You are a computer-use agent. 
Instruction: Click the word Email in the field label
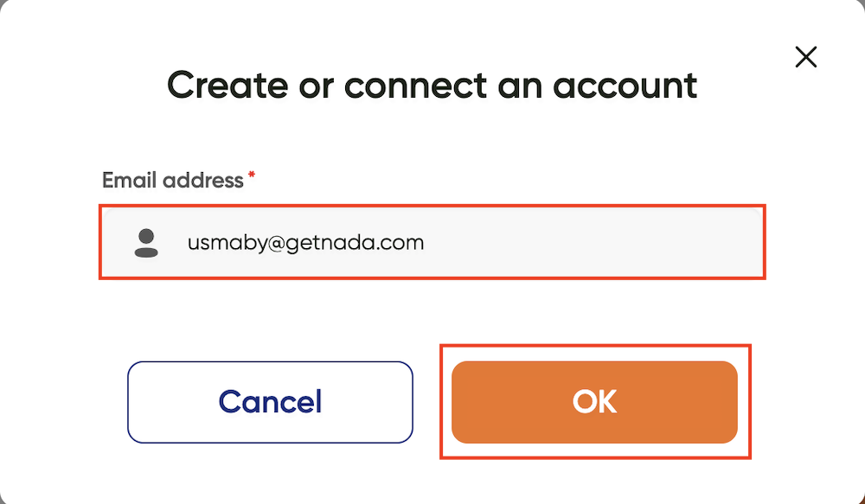[130, 181]
